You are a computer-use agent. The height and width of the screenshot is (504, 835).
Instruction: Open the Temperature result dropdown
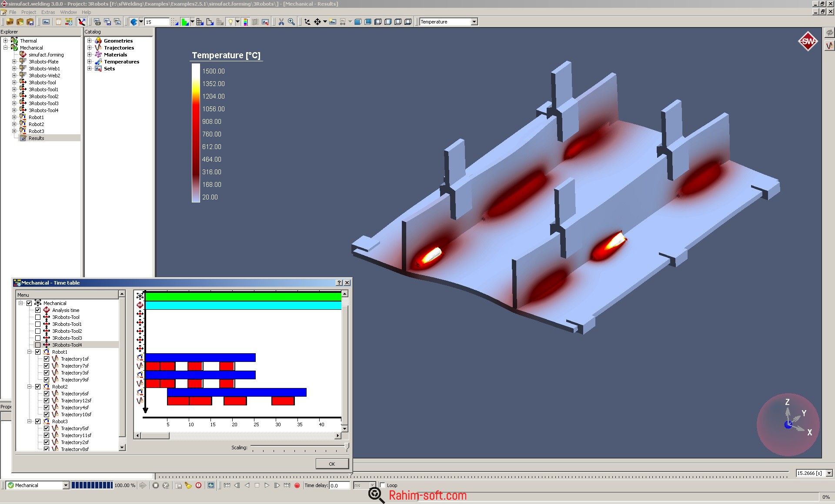(474, 22)
